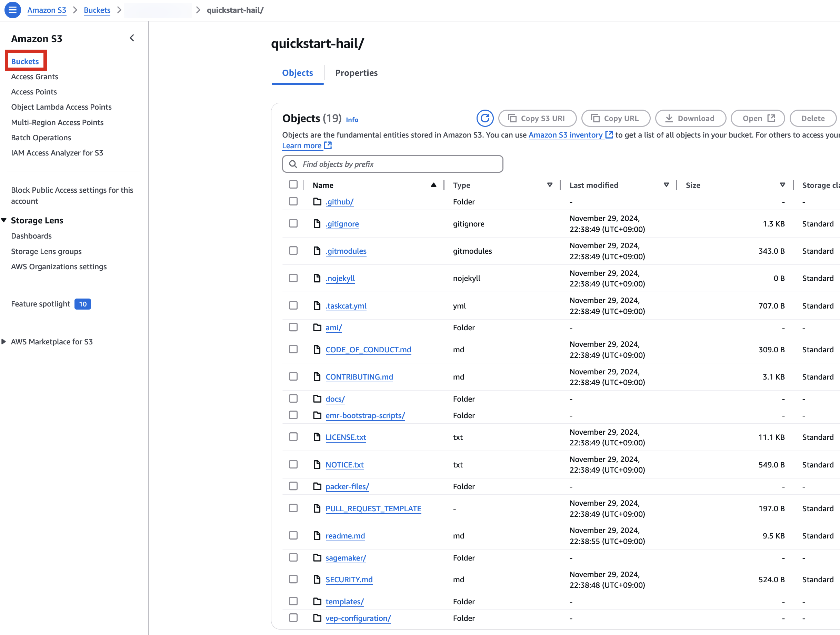Click the Delete button

pyautogui.click(x=813, y=119)
